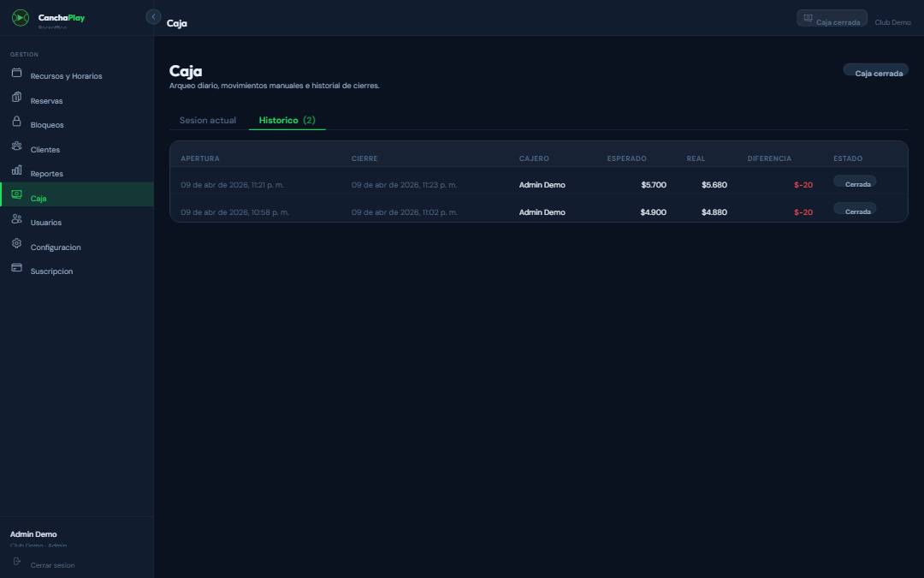Click the Usuarios users icon

coord(16,219)
